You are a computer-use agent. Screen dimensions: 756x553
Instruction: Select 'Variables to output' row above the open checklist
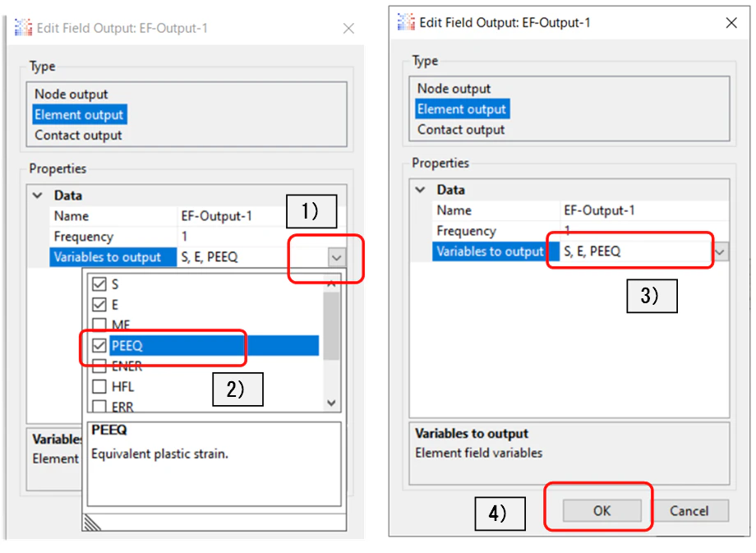click(113, 257)
